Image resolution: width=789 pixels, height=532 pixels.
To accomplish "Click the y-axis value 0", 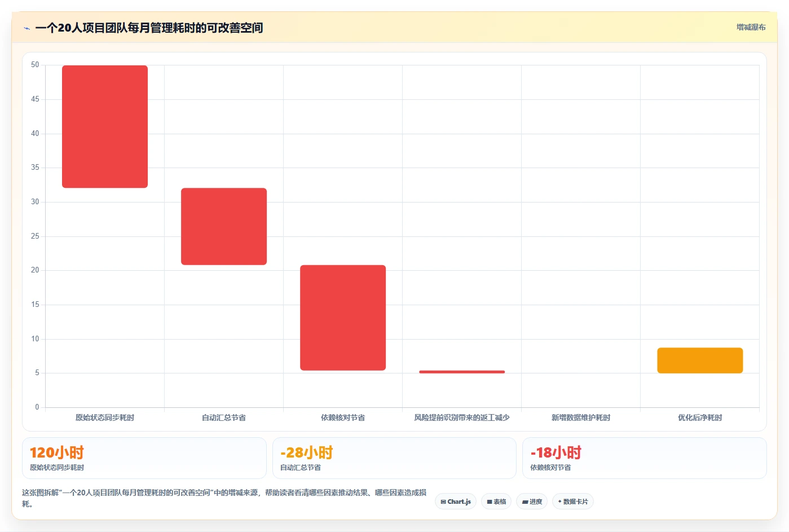I will (37, 407).
